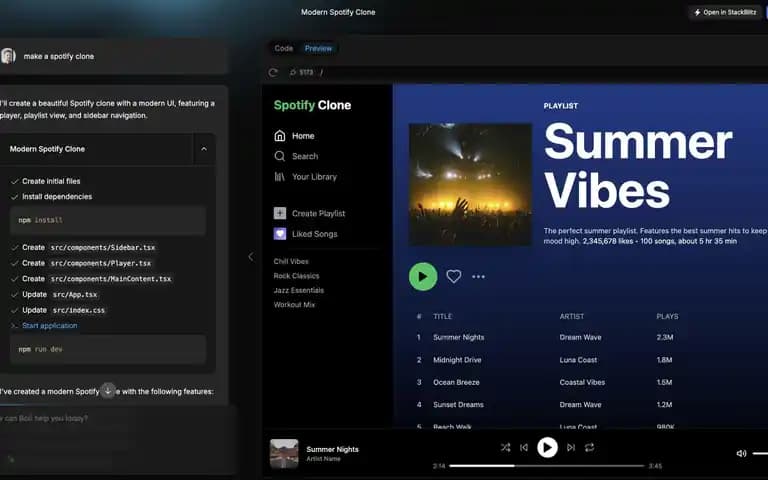This screenshot has height=480, width=768.
Task: Click the Liked Songs heart tile icon
Action: tap(280, 234)
